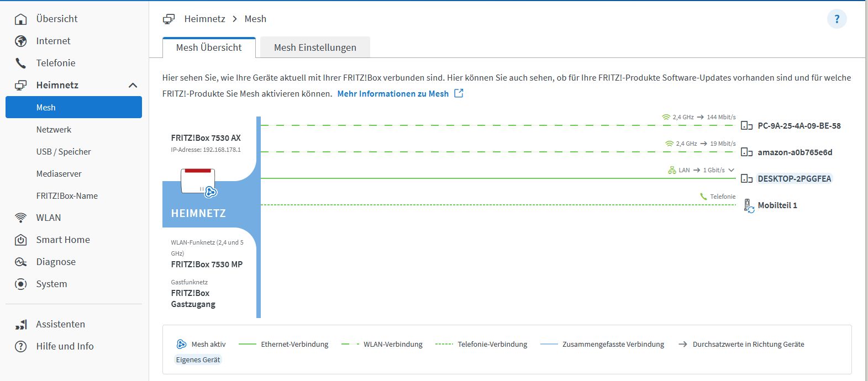Click the FRITZ!Box router image
This screenshot has width=868, height=381.
[x=199, y=182]
